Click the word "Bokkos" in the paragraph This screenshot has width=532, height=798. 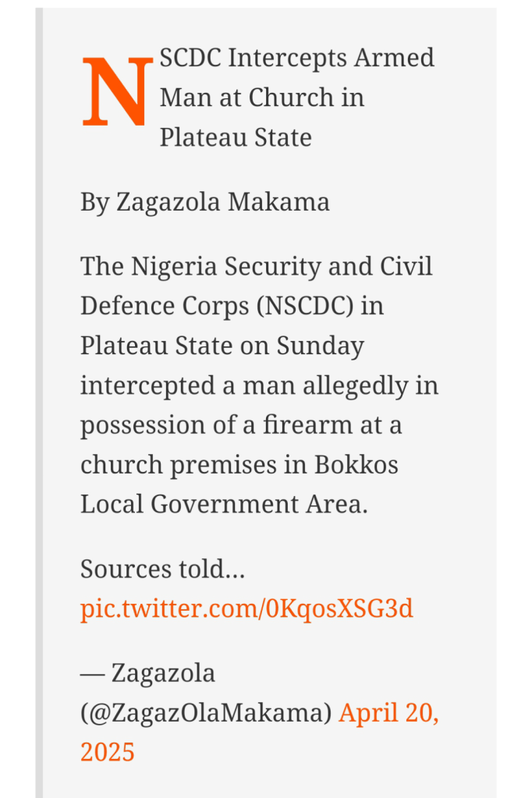[356, 465]
